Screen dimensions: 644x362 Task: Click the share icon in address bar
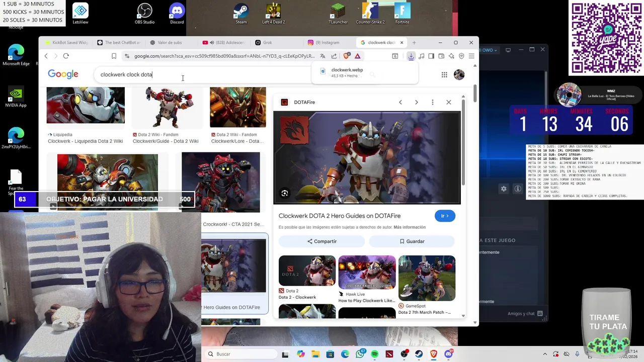click(334, 56)
